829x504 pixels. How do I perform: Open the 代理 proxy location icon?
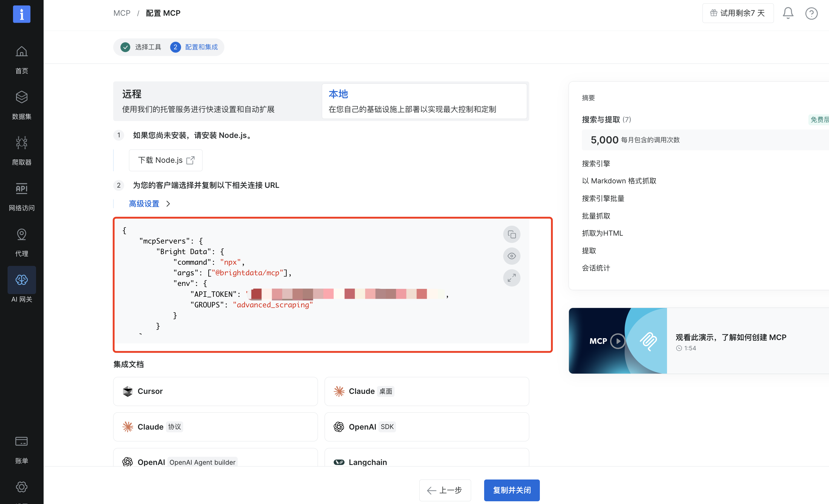[21, 234]
